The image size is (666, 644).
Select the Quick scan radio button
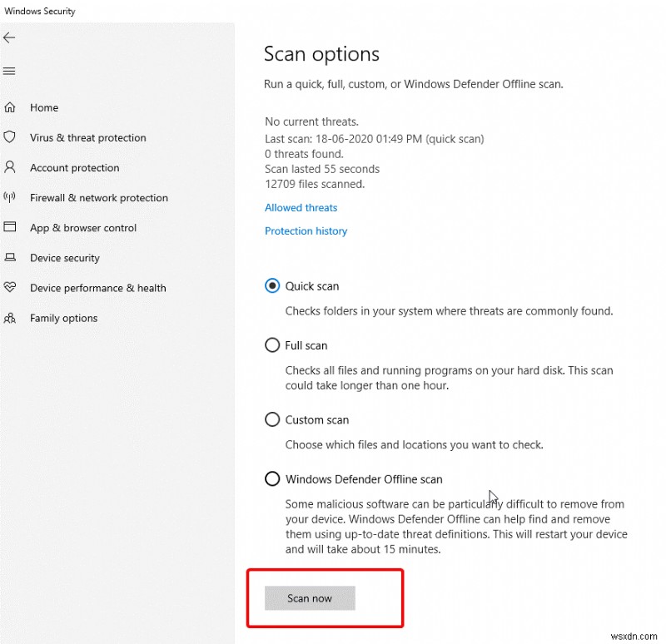tap(272, 285)
